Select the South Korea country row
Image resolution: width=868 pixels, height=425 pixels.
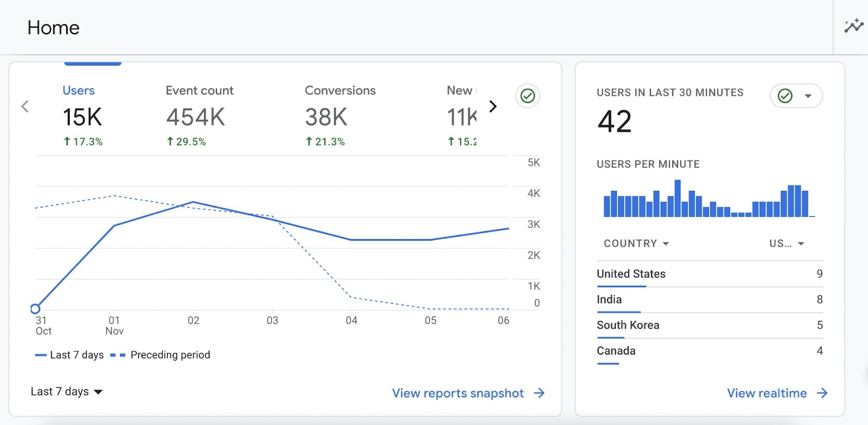(710, 325)
